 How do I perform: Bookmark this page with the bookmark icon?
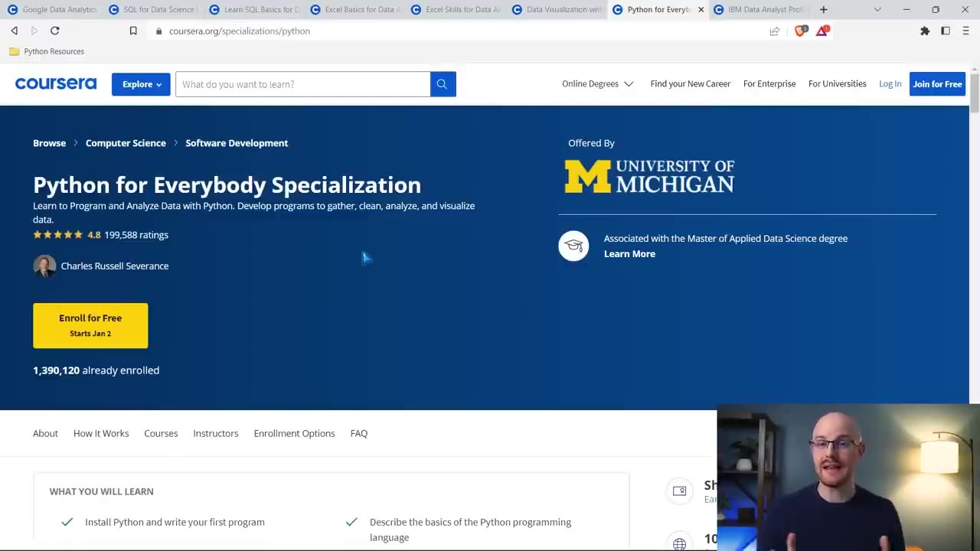133,31
